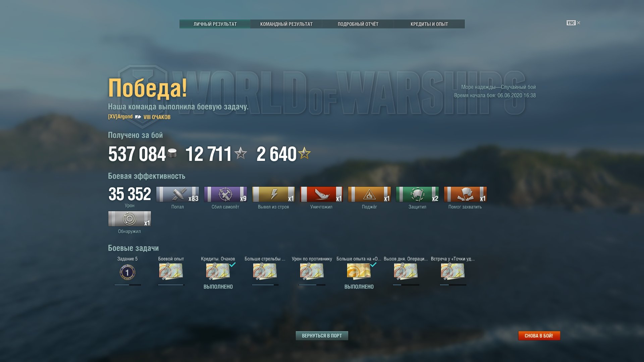
Task: Click the Помог захватить ribbon icon
Action: (465, 194)
